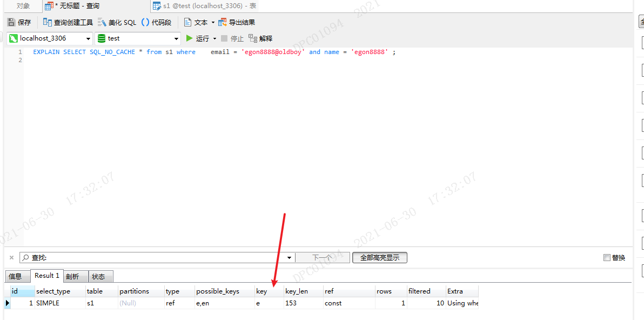Open the find history dropdown arrow
Viewport: 644px width, 320px height.
click(289, 257)
